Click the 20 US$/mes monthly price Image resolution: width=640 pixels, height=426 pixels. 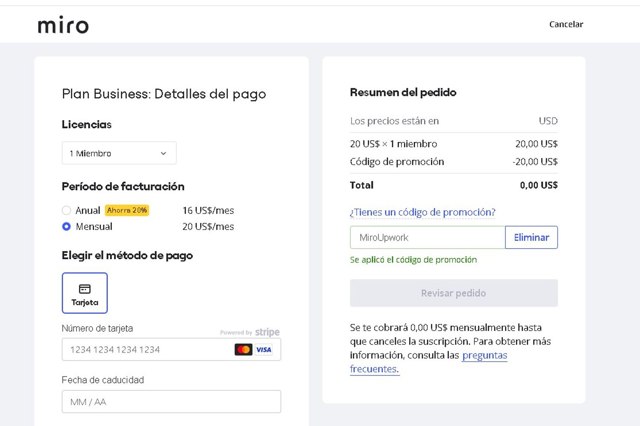208,226
